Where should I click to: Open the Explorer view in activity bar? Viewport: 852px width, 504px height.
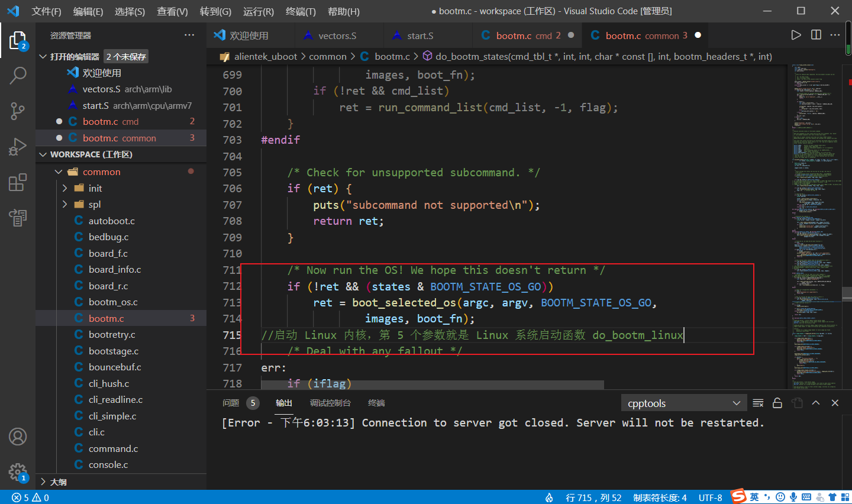pos(18,41)
